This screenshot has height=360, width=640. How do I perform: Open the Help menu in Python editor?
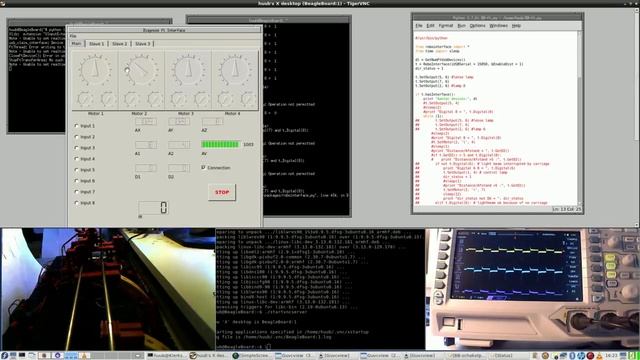516,26
